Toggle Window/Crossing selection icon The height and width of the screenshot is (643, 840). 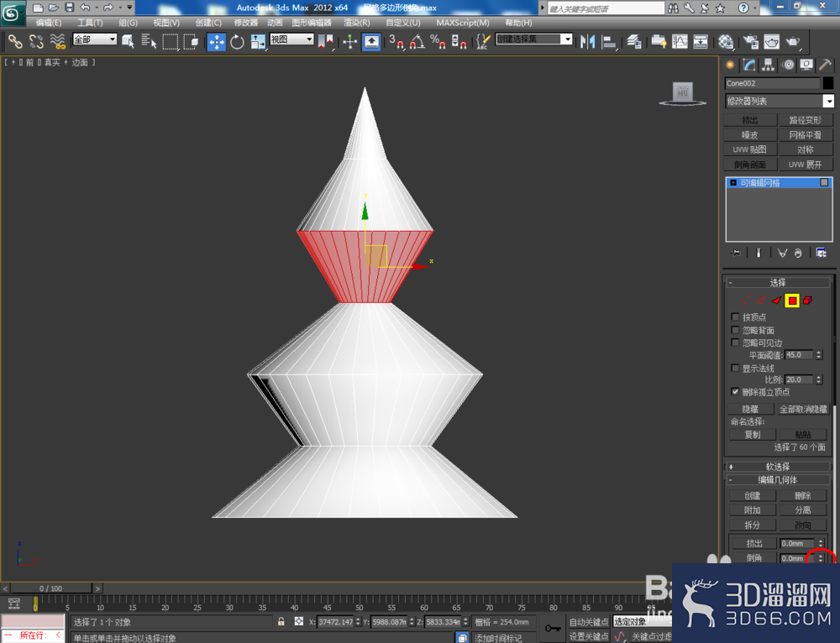click(x=191, y=41)
